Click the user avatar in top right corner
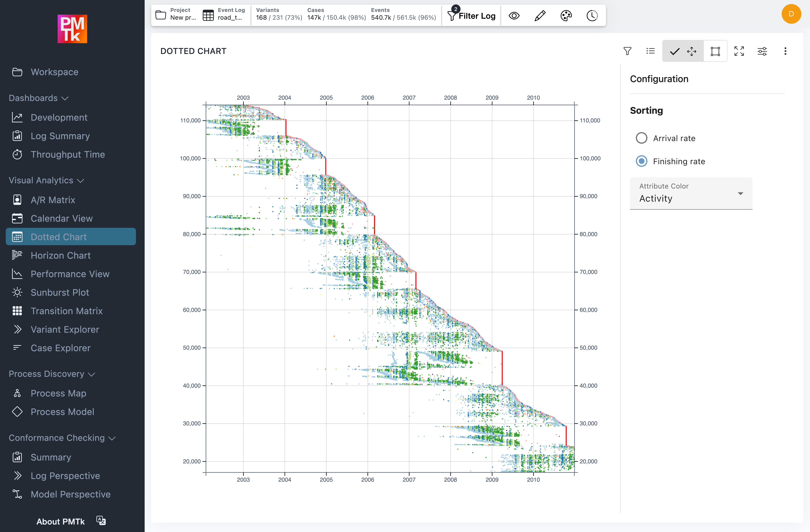 click(791, 14)
